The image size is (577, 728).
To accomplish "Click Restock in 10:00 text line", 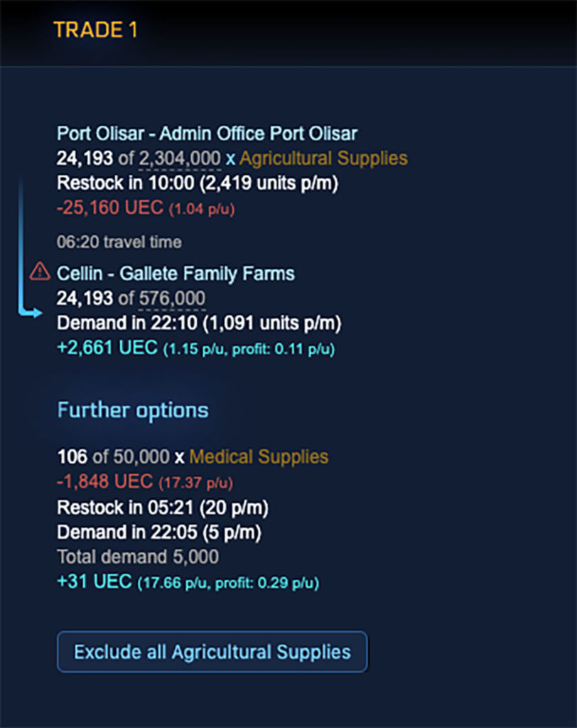I will (x=198, y=183).
